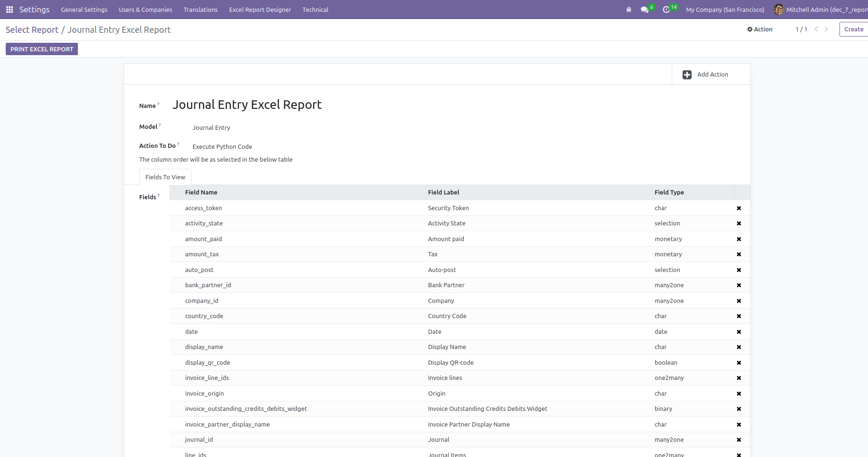
Task: Go to previous record arrow
Action: tap(816, 29)
